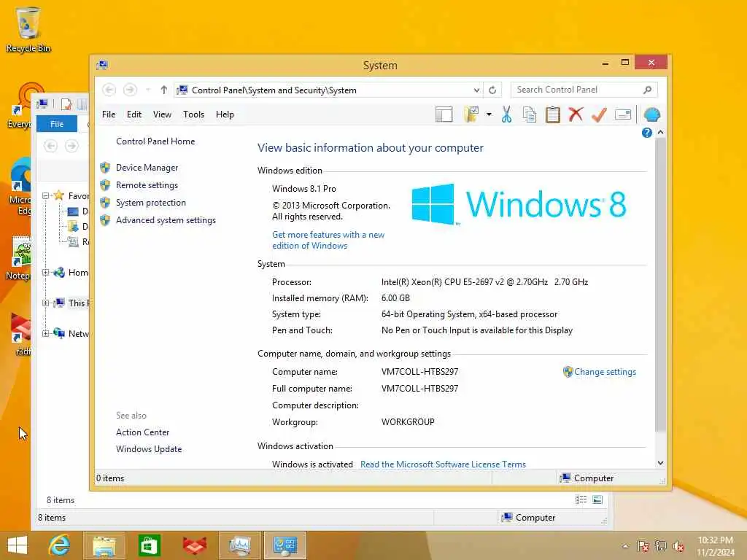747x560 pixels.
Task: Open the Windows Store taskbar icon
Action: [x=149, y=545]
